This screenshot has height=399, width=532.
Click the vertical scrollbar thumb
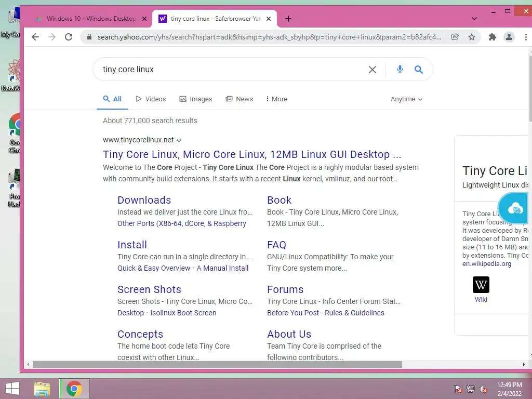pos(530,87)
